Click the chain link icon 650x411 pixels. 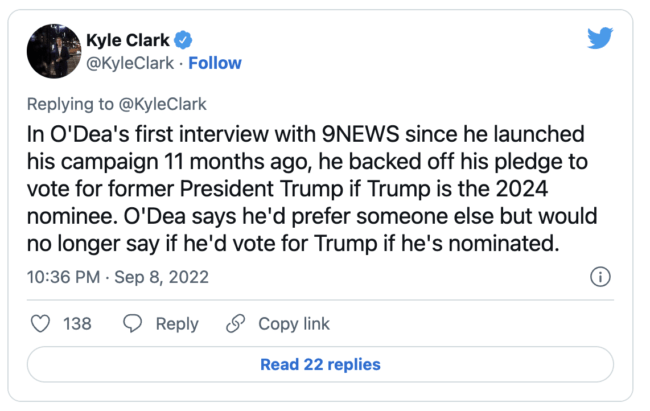point(236,324)
